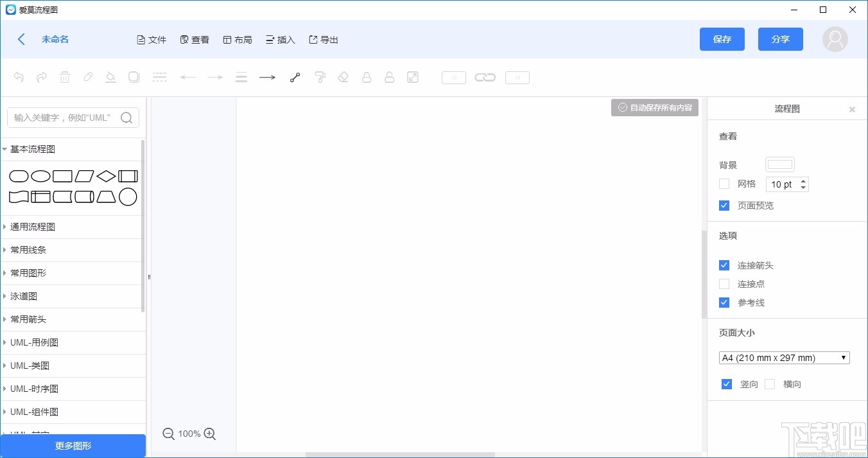Expand the UML-时序图 section

click(x=73, y=389)
